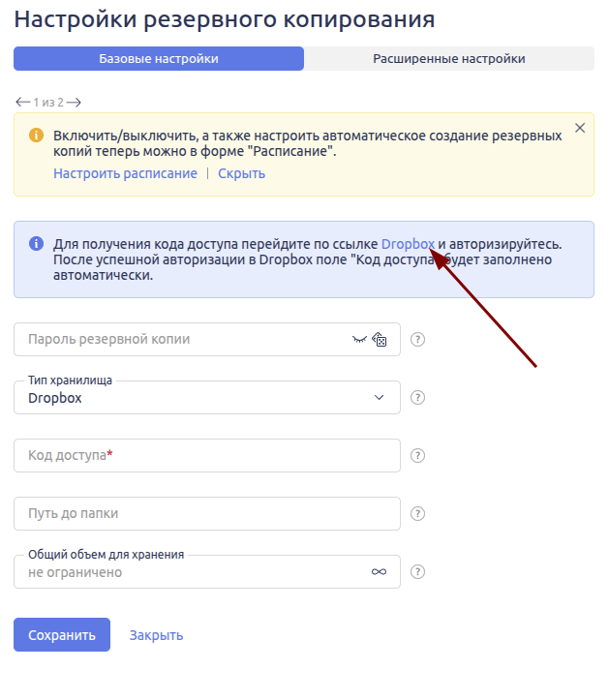Viewport: 609px width, 700px height.
Task: Open help hint for total storage volume
Action: coord(418,571)
